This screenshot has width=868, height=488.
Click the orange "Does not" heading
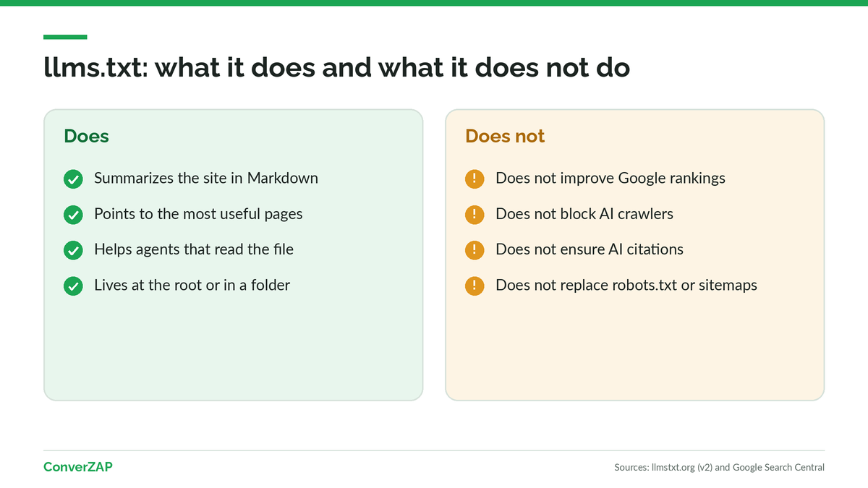click(x=505, y=136)
